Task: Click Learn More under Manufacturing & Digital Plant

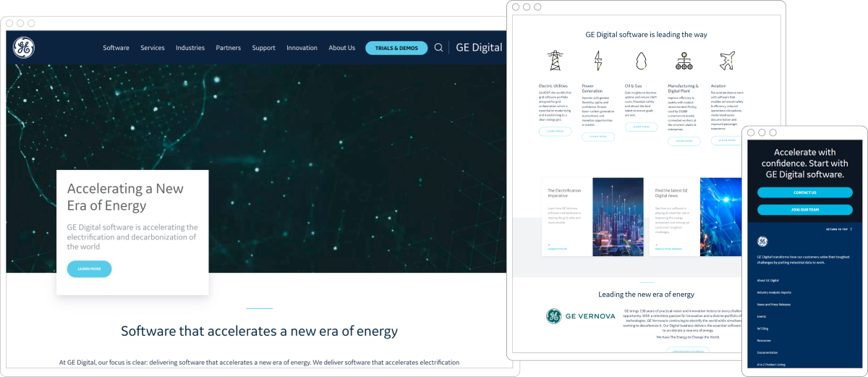Action: 684,141
